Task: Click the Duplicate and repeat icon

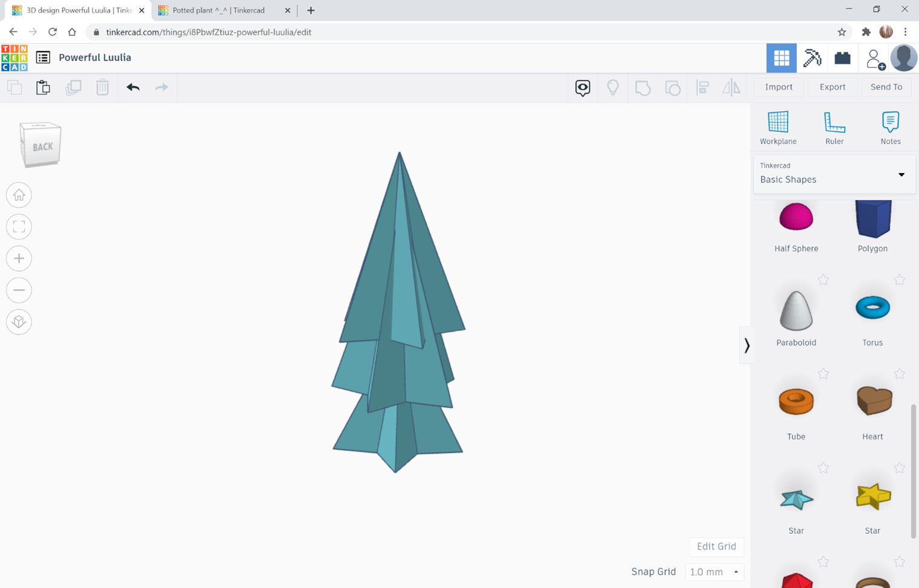Action: (73, 87)
